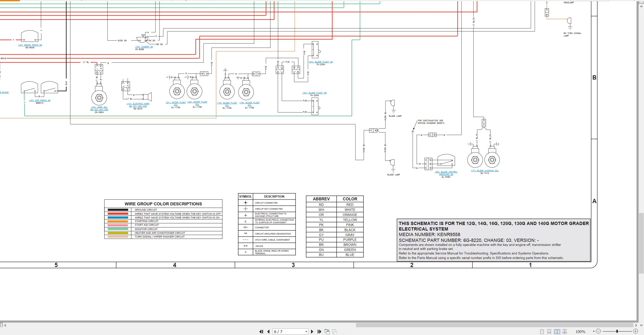Open the upper (54) BLADE FLOAT SW link
The height and width of the screenshot is (335, 644).
click(x=321, y=62)
